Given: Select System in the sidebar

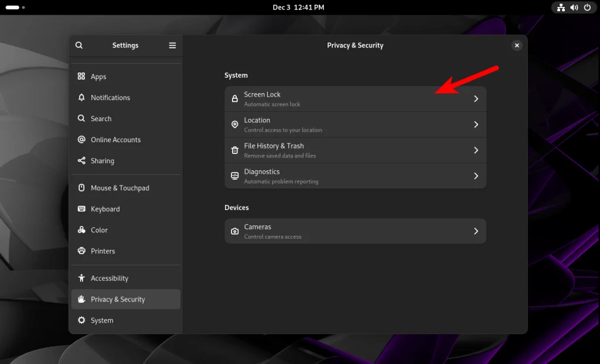Looking at the screenshot, I should point(126,320).
